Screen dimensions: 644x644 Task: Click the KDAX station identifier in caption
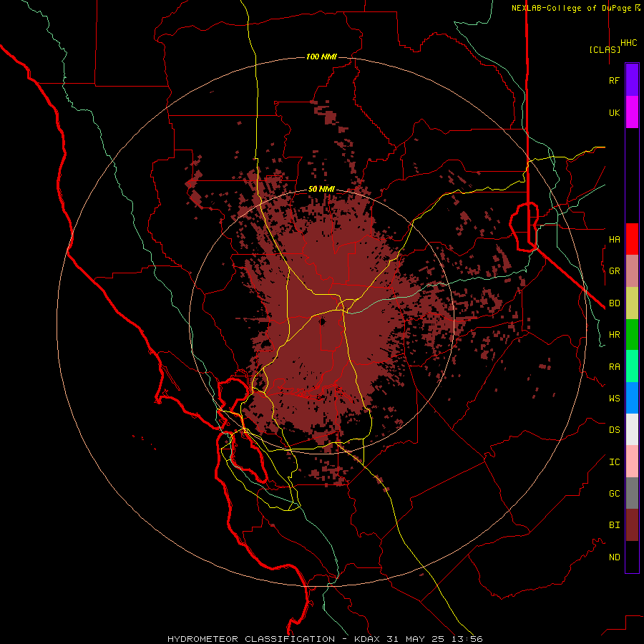[367, 639]
